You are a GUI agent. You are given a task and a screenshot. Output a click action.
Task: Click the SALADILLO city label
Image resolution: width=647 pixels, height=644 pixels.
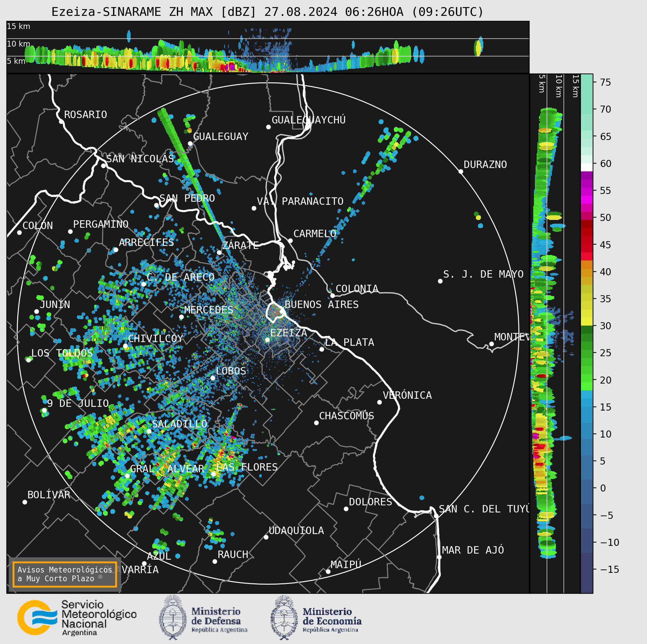(180, 424)
